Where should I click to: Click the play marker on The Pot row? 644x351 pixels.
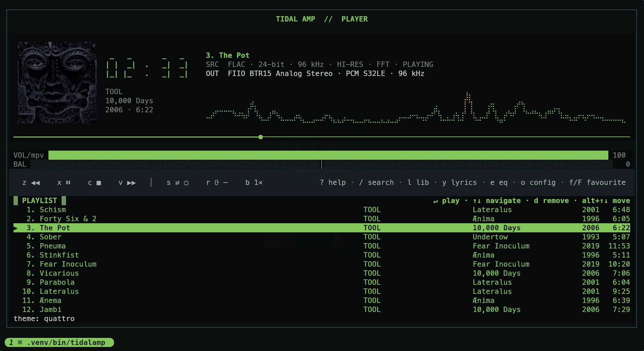click(16, 228)
